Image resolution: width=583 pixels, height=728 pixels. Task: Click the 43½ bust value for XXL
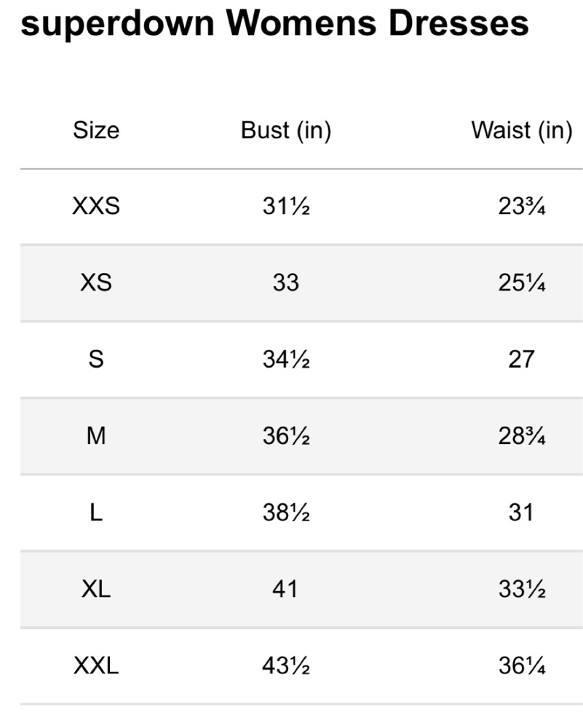(x=286, y=666)
